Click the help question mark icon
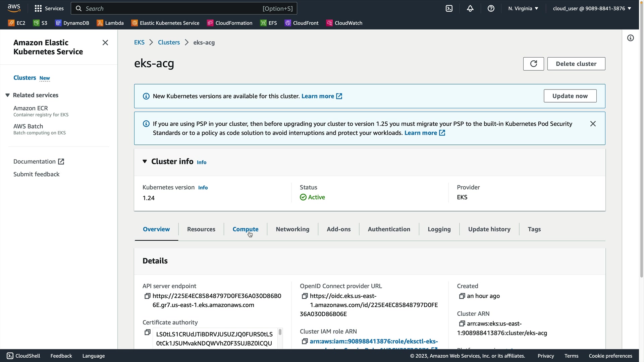Image resolution: width=644 pixels, height=362 pixels. point(491,8)
